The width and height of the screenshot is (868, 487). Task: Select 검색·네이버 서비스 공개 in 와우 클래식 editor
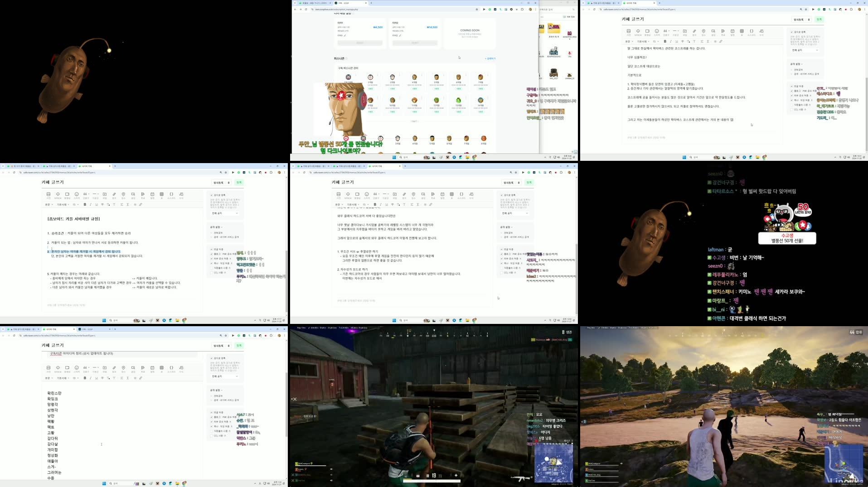(x=502, y=237)
